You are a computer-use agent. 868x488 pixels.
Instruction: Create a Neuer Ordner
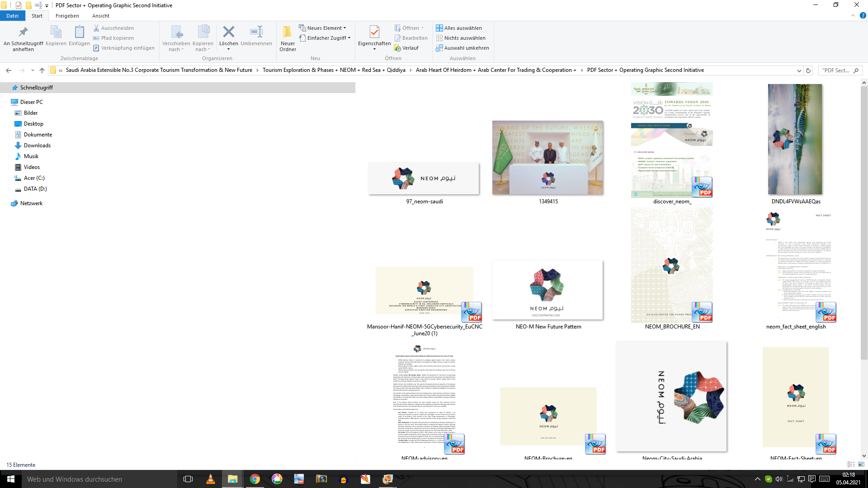pos(288,38)
